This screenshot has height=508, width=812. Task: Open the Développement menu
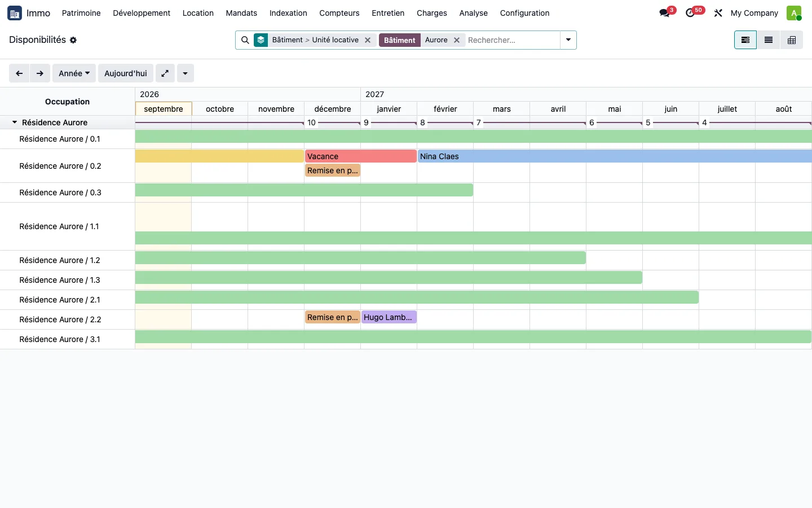click(x=142, y=13)
